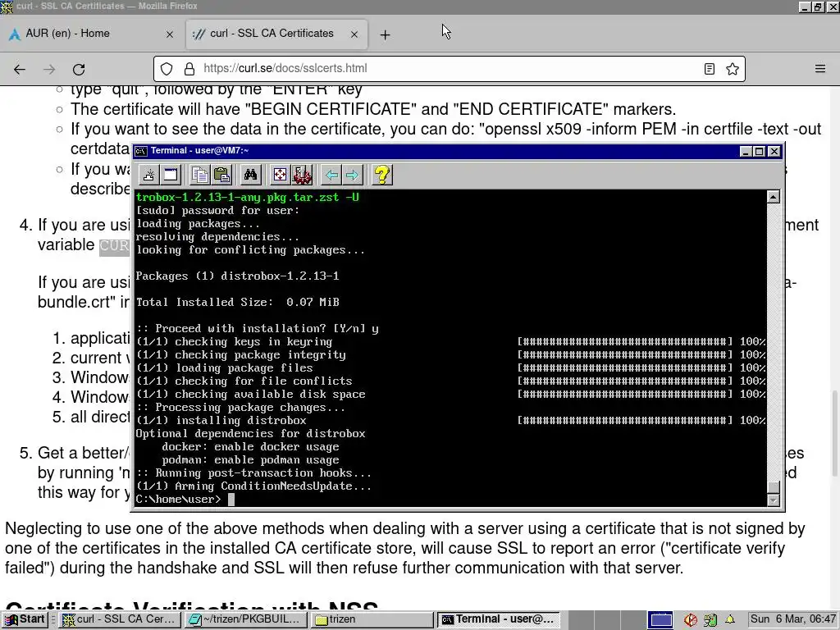
Task: Go to previous terminal tab arrow
Action: [331, 175]
